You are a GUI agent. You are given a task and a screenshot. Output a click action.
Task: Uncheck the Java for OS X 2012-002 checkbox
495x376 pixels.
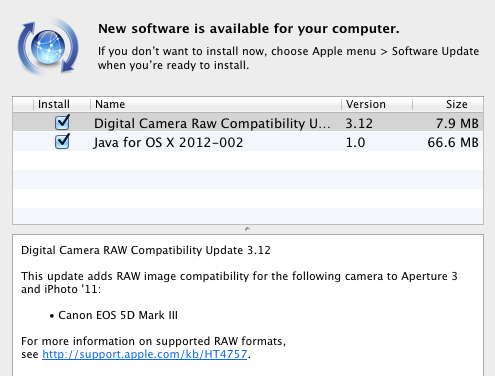[x=62, y=141]
